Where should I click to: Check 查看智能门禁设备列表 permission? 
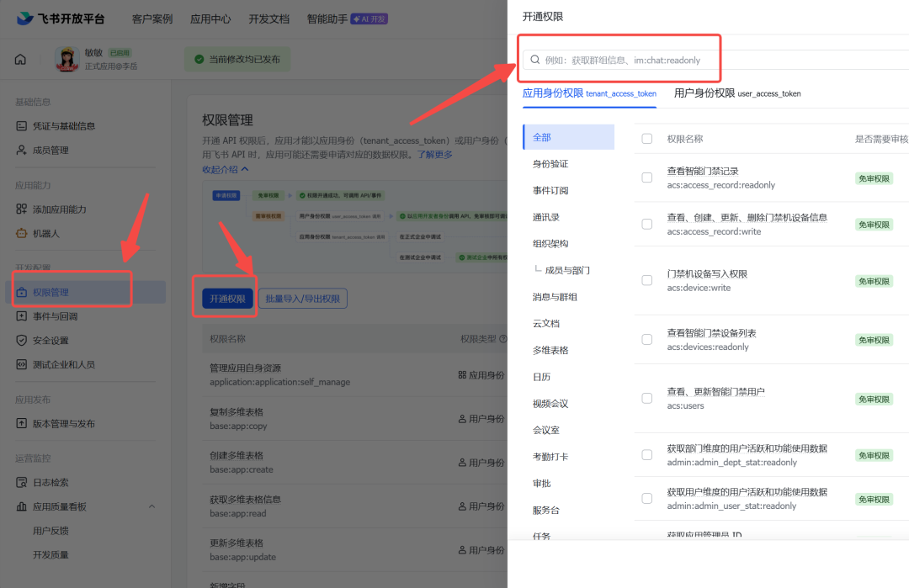(x=647, y=340)
